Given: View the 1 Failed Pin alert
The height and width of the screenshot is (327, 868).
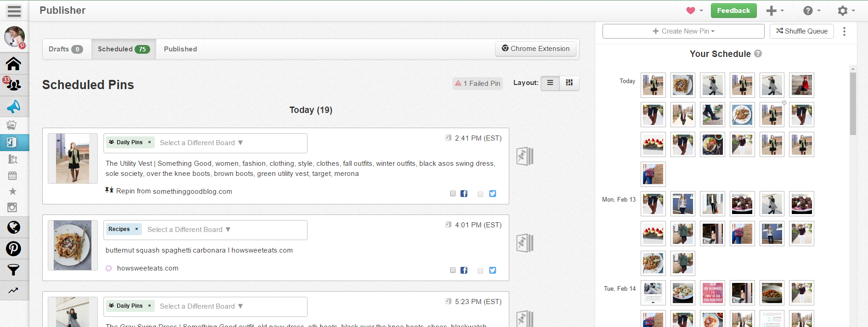Looking at the screenshot, I should pos(478,84).
